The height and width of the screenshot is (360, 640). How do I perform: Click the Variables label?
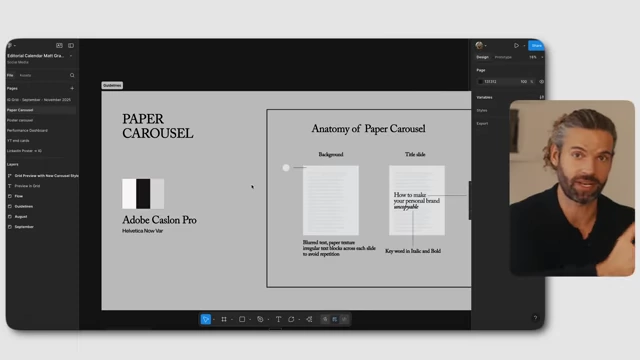[x=484, y=97]
